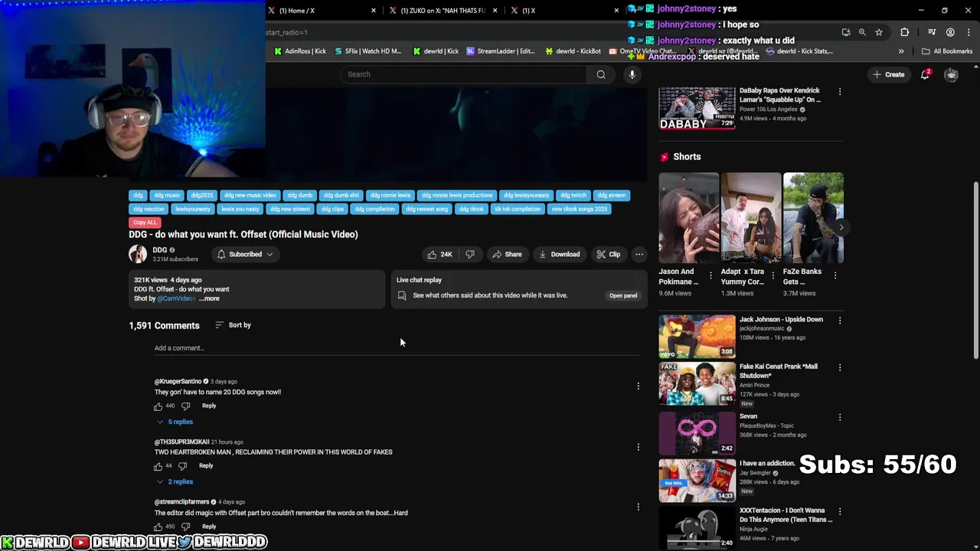Bookmark this page with the star icon
Image resolution: width=980 pixels, height=551 pixels.
pos(879,32)
